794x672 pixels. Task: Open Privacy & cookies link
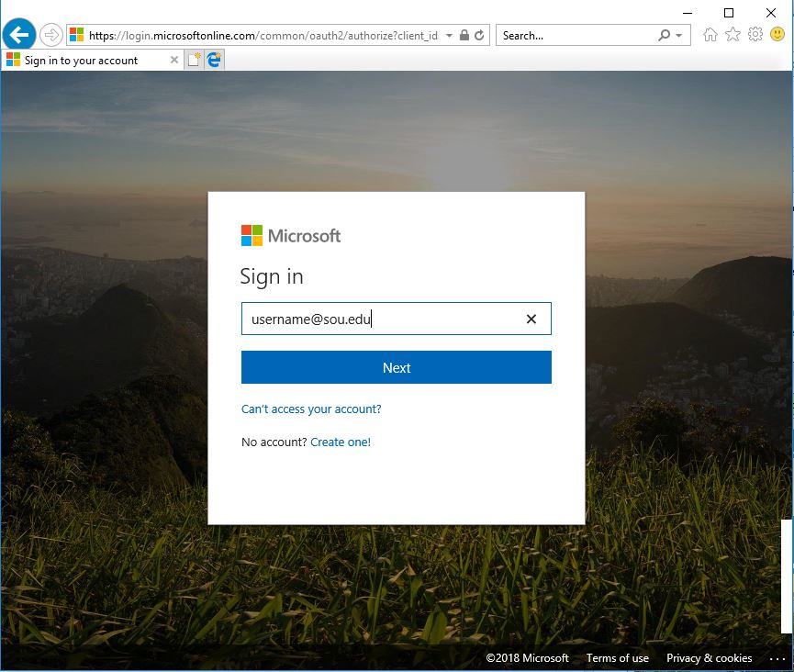(709, 658)
